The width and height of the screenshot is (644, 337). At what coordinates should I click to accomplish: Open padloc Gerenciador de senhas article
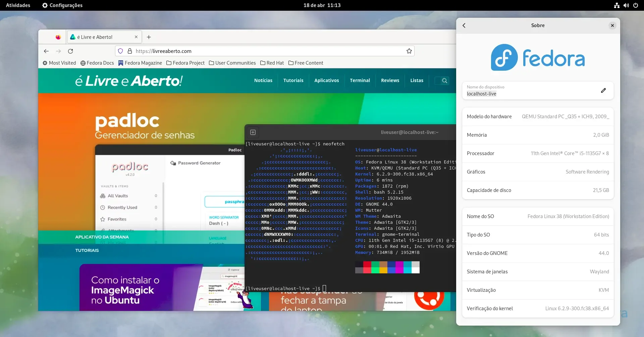click(145, 126)
